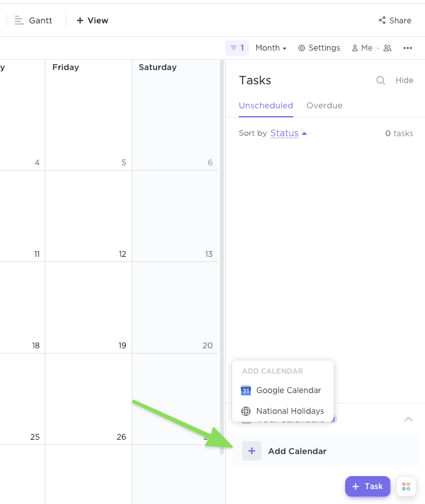Open the quick actions grid icon
This screenshot has height=504, width=425.
pyautogui.click(x=406, y=486)
